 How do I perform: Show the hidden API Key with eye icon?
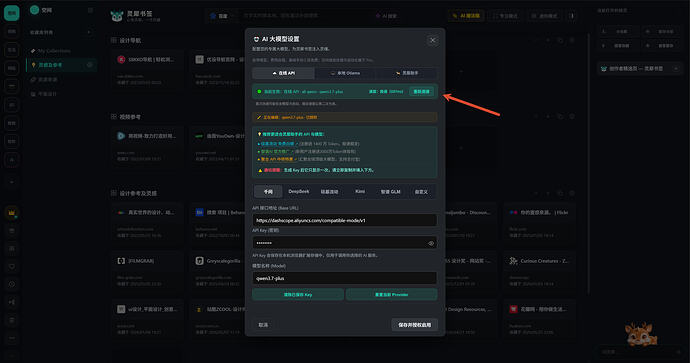coord(431,243)
